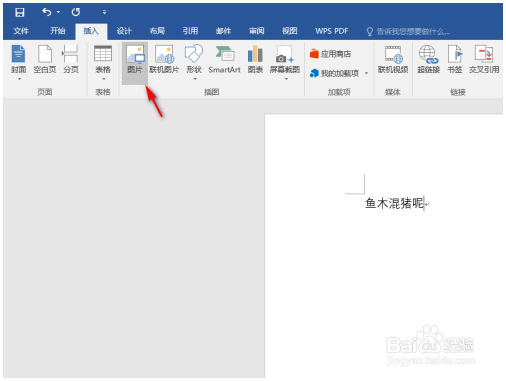Open the 文件 menu tab
The height and width of the screenshot is (381, 506).
pyautogui.click(x=21, y=31)
